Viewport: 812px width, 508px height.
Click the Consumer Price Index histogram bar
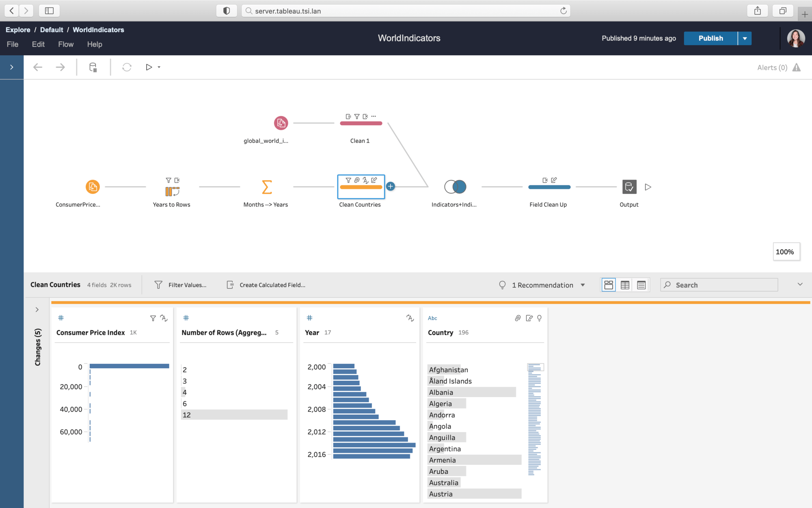click(x=128, y=365)
